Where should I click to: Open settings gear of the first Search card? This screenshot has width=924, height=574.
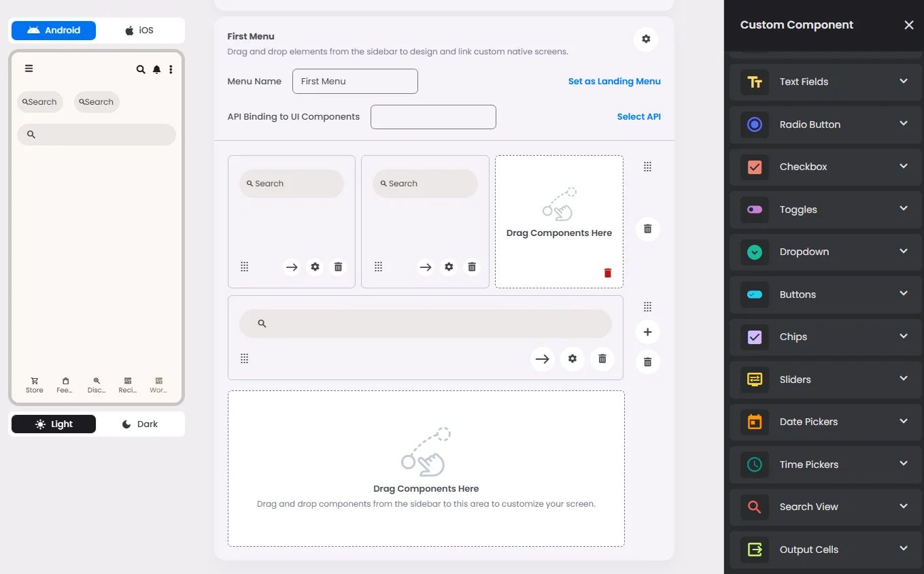tap(315, 267)
